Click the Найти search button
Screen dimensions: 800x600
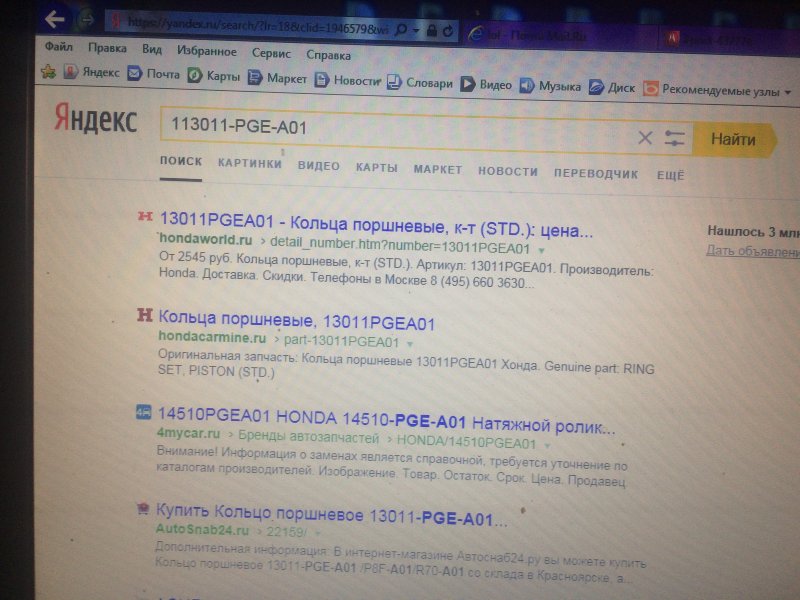pos(734,139)
